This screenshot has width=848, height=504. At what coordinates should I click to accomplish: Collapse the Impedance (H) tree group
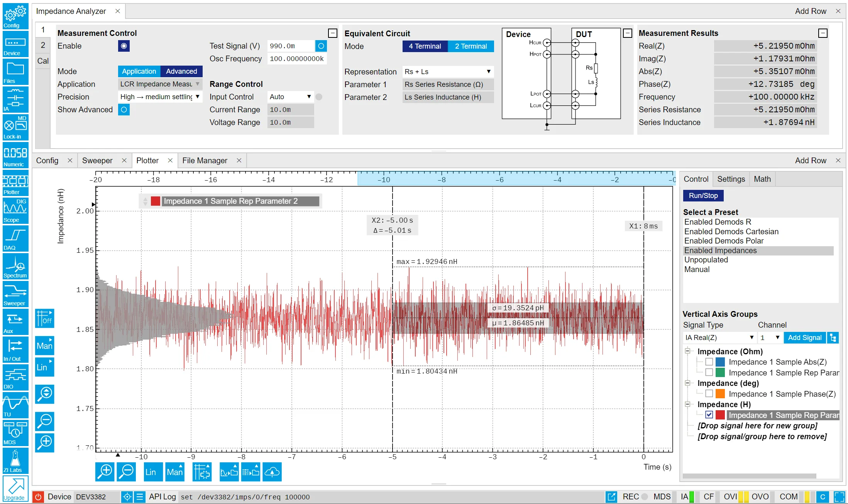pos(687,404)
